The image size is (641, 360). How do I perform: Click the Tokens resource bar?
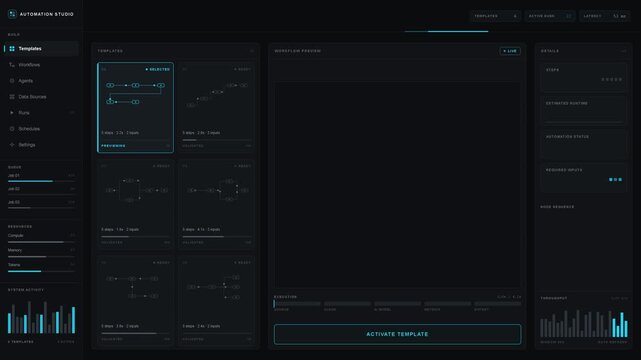(41, 271)
